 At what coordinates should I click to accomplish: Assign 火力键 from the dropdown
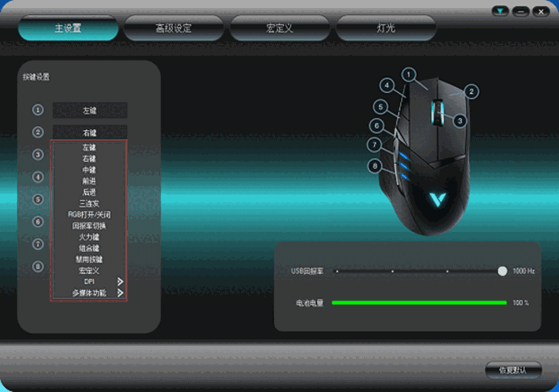click(89, 237)
